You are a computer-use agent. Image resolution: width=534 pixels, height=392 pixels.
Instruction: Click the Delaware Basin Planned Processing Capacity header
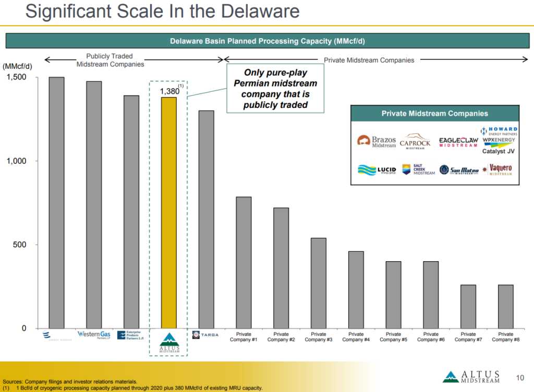tap(267, 41)
